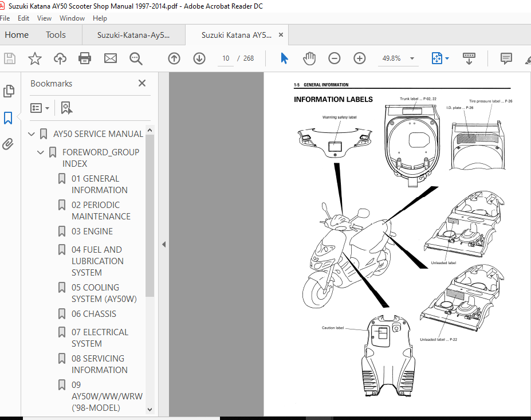Open the Comment speech bubble tool
Image resolution: width=531 pixels, height=420 pixels.
pos(506,58)
